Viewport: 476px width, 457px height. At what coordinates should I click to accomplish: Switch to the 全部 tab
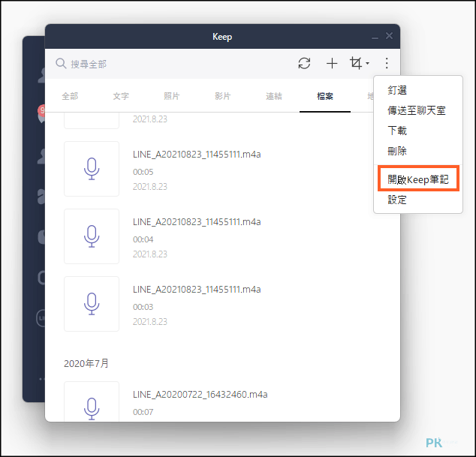click(70, 96)
